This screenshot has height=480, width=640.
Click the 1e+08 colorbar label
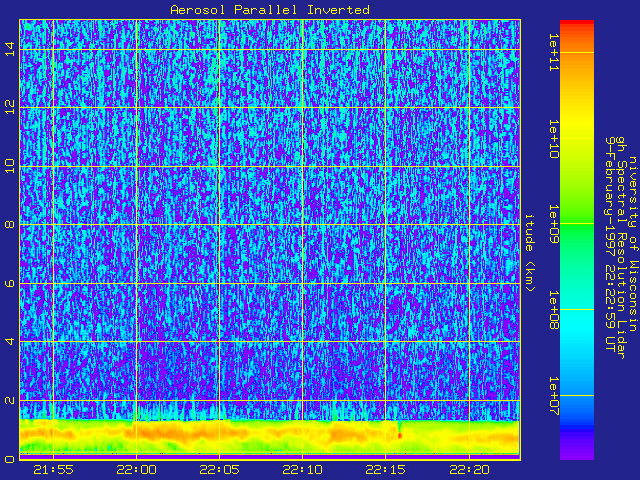point(553,310)
